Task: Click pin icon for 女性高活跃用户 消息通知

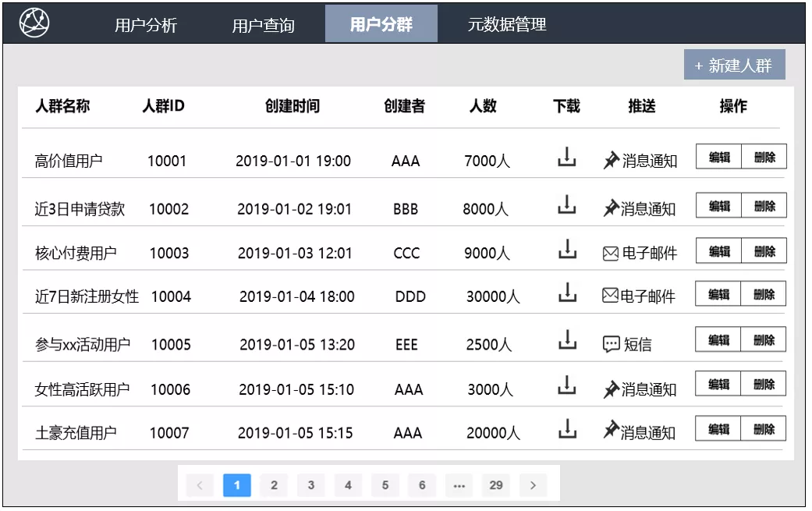Action: click(611, 389)
